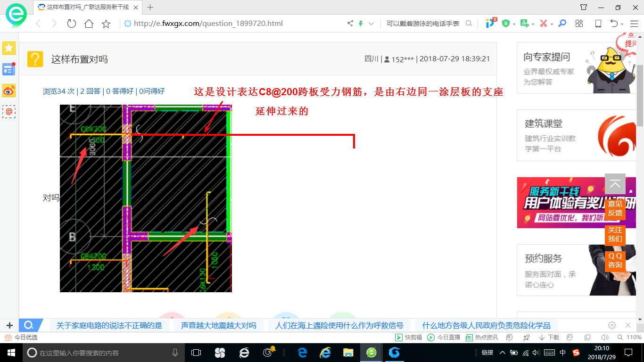Open the @ mail sidebar icon
Screen dimensions: 644x362
[9, 112]
